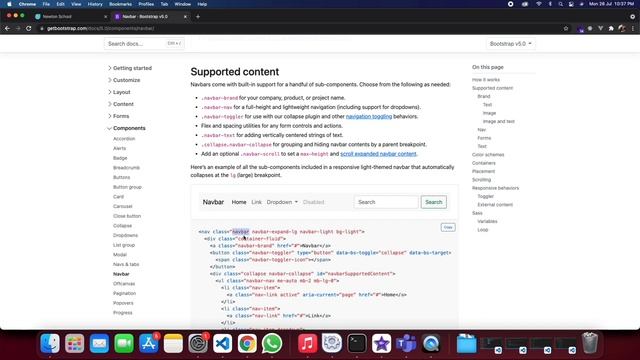640x360 pixels.
Task: Click the Search input in the example navbar
Action: click(x=386, y=202)
